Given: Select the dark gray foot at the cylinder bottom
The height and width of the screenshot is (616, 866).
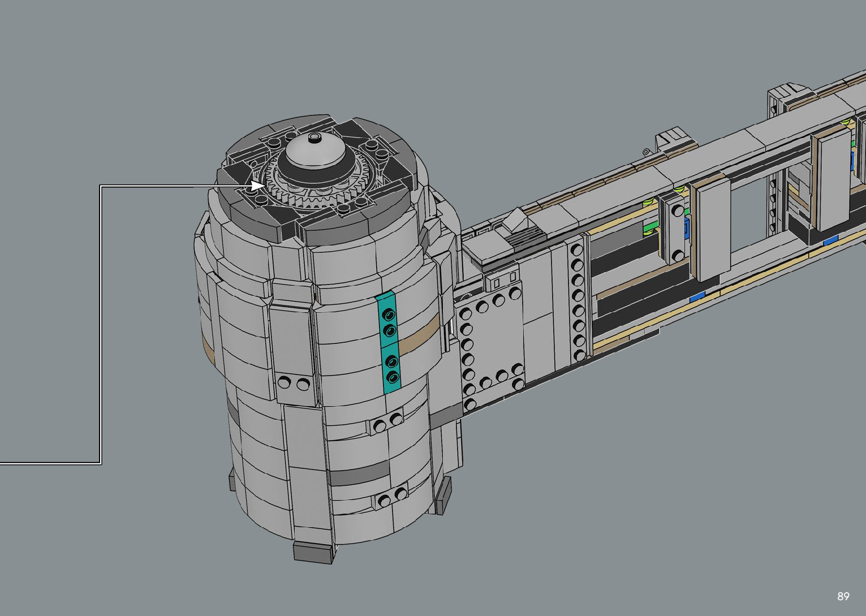Looking at the screenshot, I should (x=313, y=552).
